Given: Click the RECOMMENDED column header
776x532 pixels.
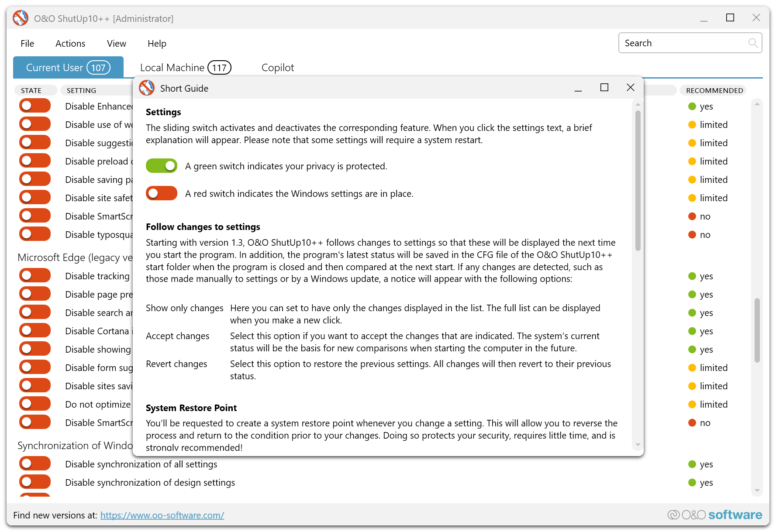Looking at the screenshot, I should (x=714, y=90).
